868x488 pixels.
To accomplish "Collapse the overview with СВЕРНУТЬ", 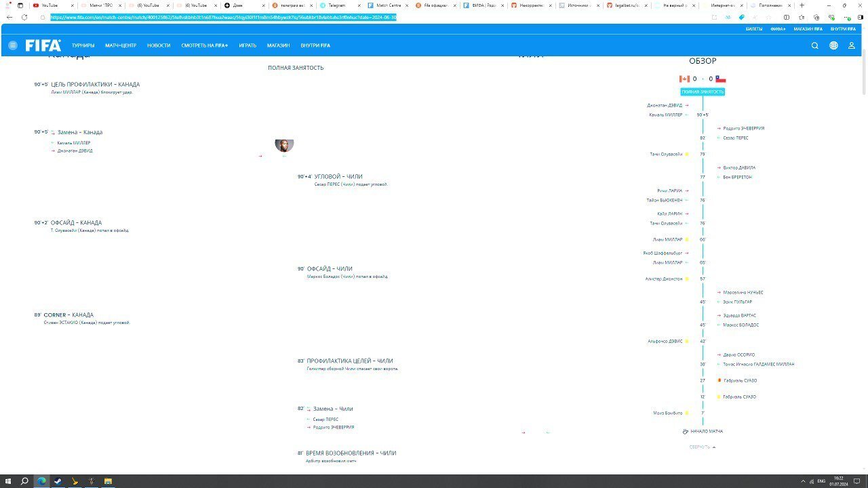I will (x=702, y=447).
